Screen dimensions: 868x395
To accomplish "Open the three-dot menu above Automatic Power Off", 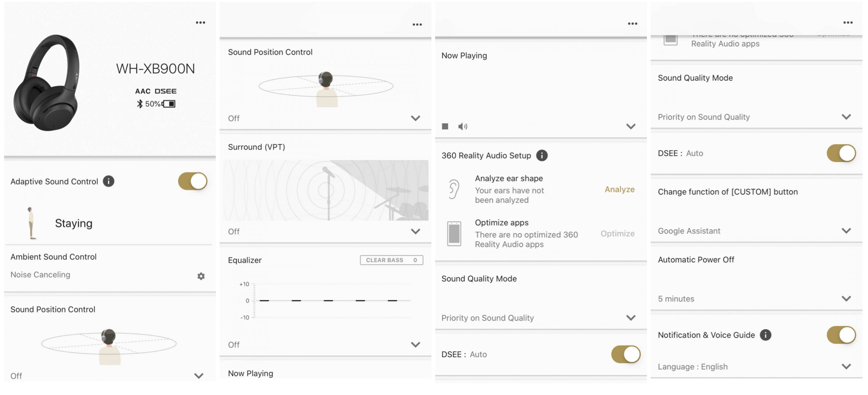I will click(x=848, y=22).
